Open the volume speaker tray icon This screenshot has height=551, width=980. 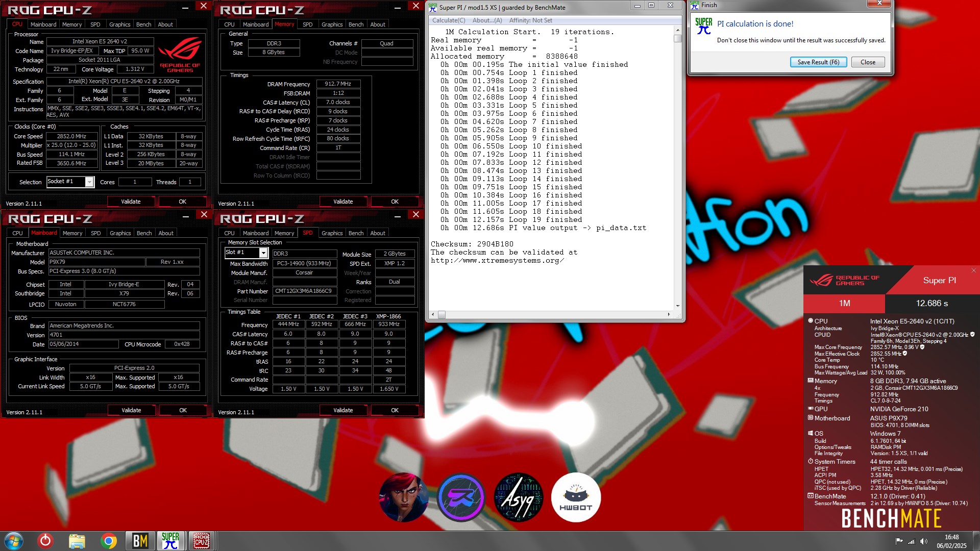(x=923, y=541)
